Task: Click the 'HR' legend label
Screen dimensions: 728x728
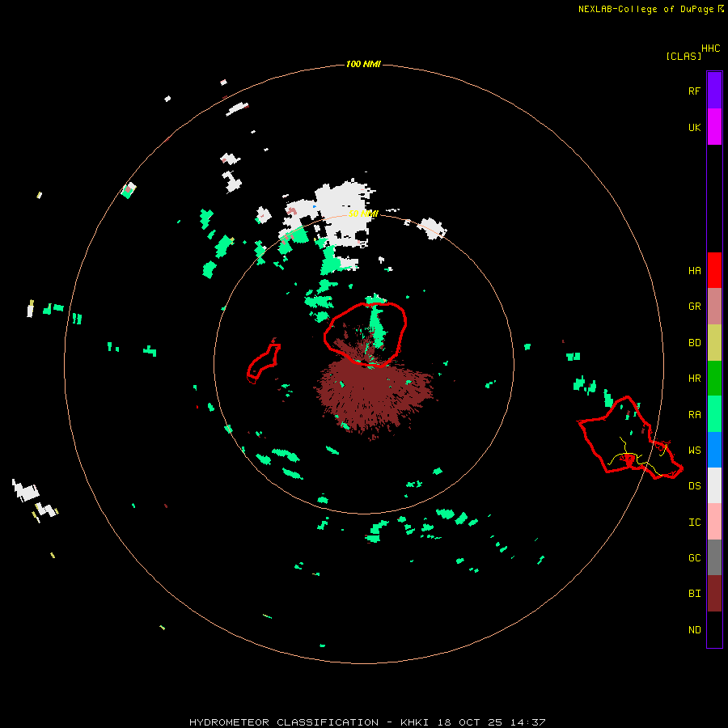Action: pyautogui.click(x=694, y=378)
